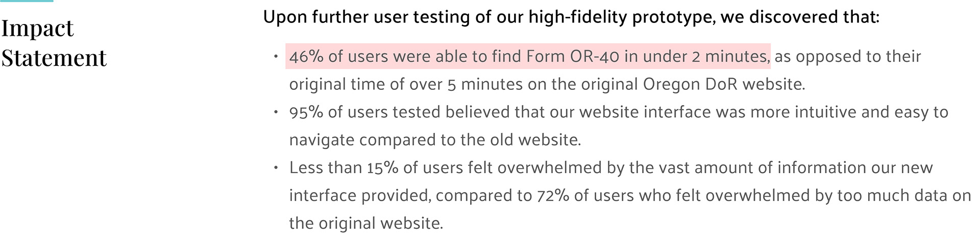
Task: Click the text "as opposed to their"
Action: pos(847,56)
